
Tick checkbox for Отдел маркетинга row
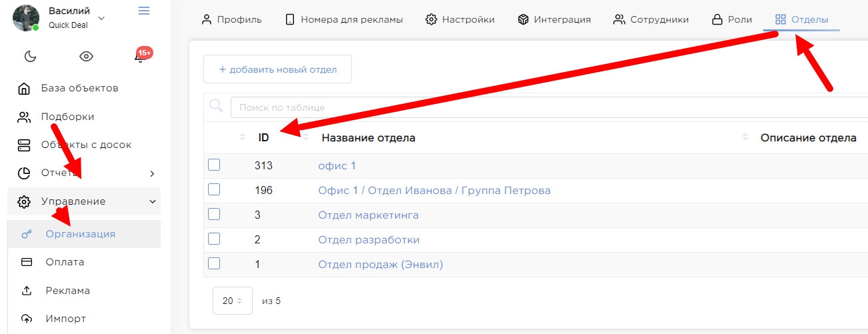pyautogui.click(x=214, y=215)
